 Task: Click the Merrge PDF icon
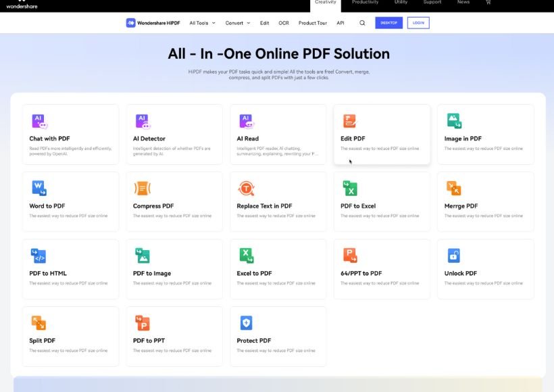453,188
